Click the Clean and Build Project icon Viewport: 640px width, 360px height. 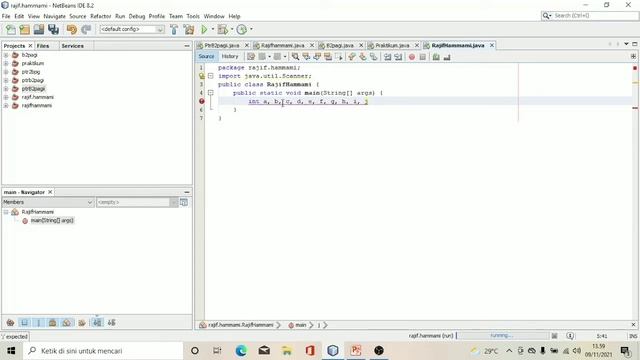click(189, 29)
